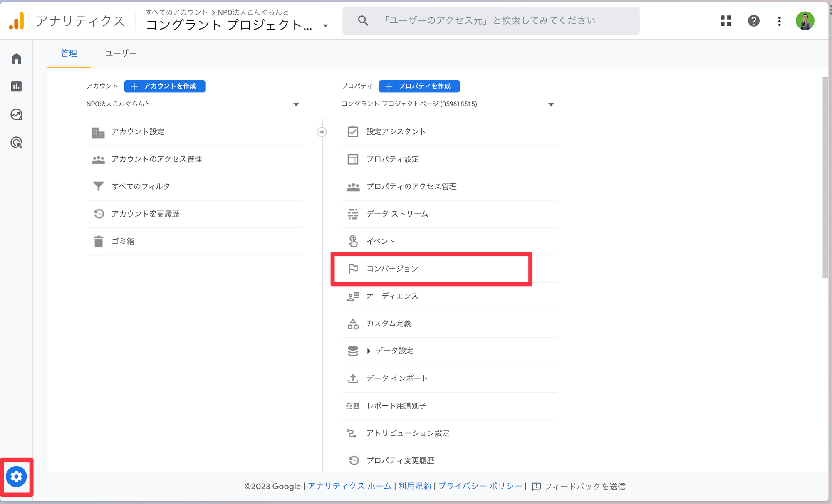
Task: Open the three-dot more options menu
Action: pos(780,21)
